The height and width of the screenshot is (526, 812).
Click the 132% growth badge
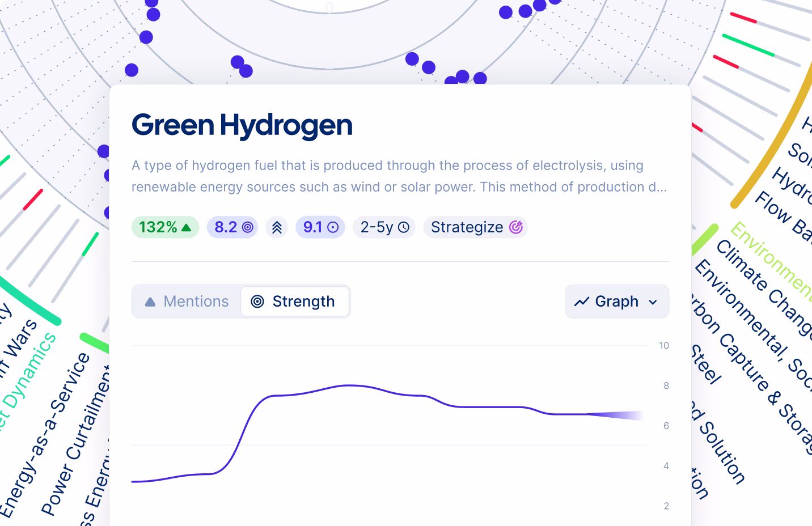point(165,227)
